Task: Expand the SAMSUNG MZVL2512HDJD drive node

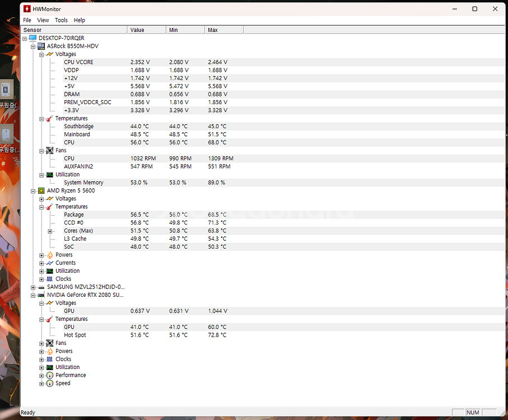Action: point(33,287)
